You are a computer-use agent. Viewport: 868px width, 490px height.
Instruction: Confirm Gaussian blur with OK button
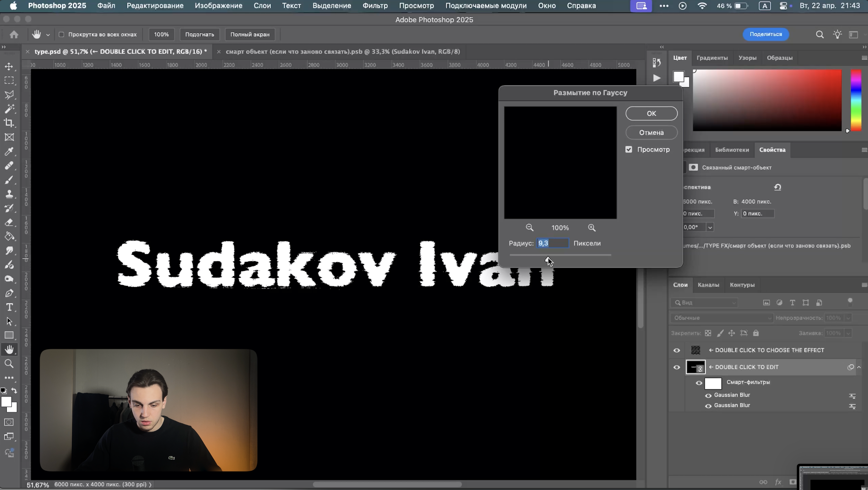(x=651, y=114)
